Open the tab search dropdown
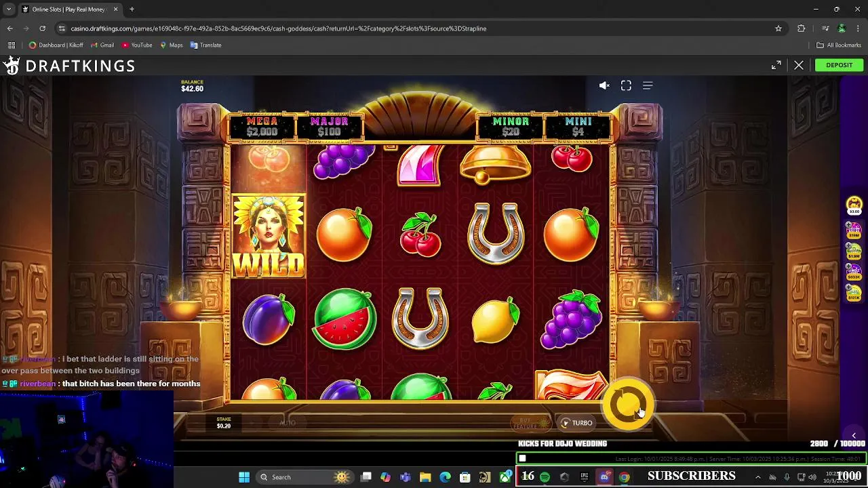 pos(9,9)
